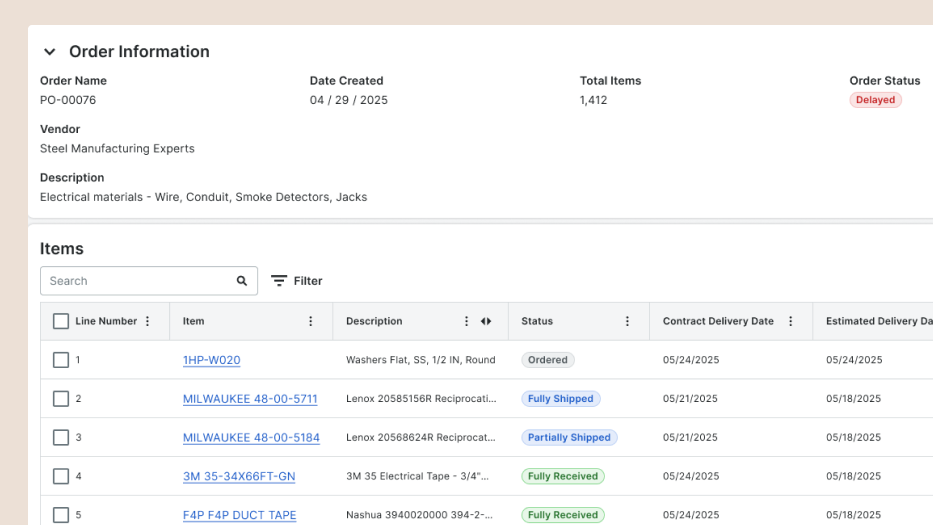The image size is (933, 525).
Task: Check the box for line 2
Action: pyautogui.click(x=61, y=399)
